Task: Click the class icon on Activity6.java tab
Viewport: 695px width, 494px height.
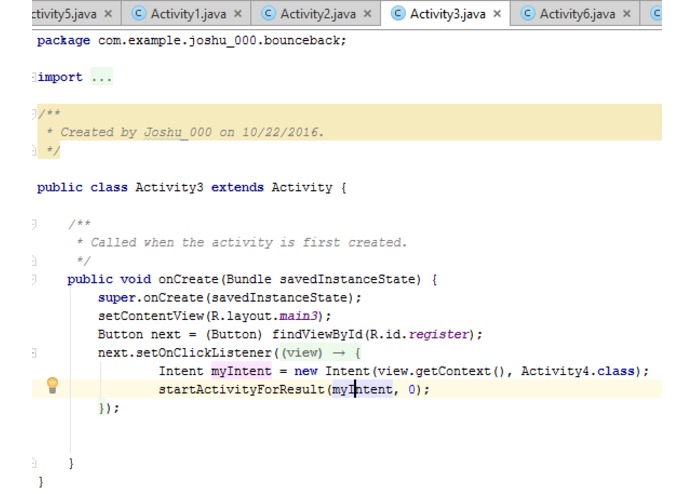Action: [527, 14]
